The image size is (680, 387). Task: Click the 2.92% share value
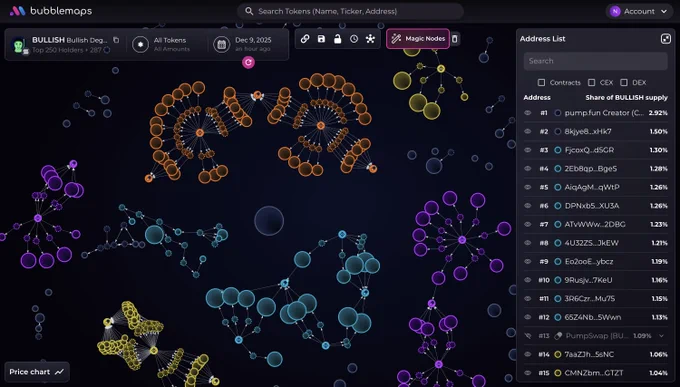coord(658,113)
